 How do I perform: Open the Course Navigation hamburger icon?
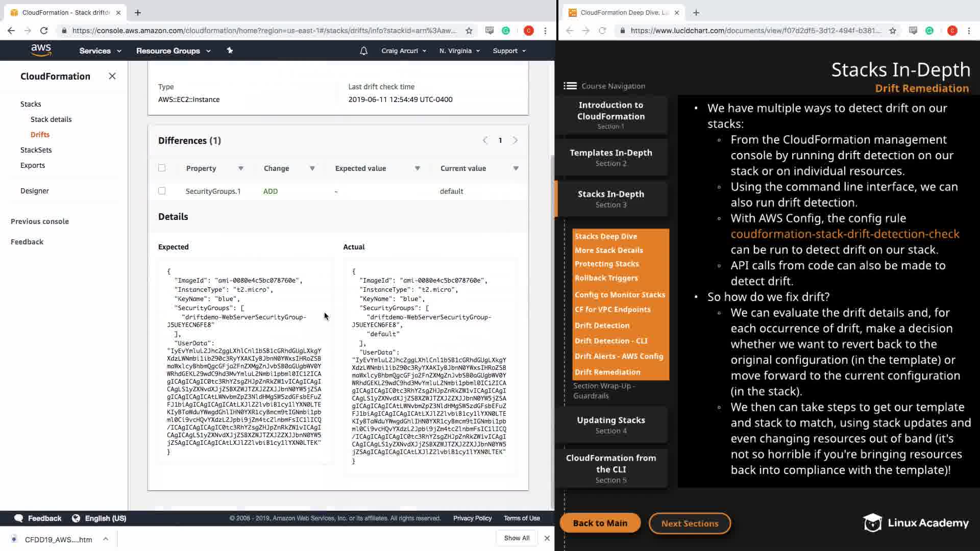(570, 86)
